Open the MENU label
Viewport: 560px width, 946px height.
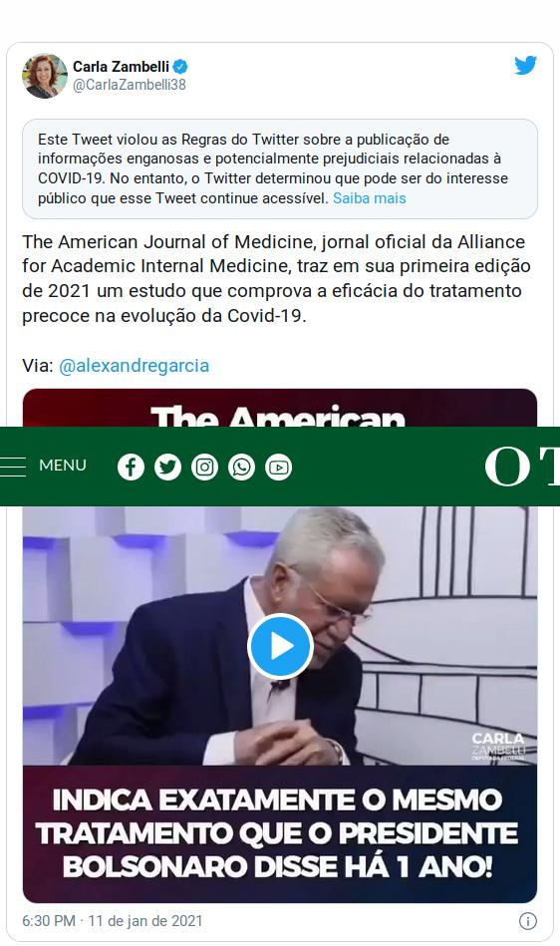coord(63,466)
